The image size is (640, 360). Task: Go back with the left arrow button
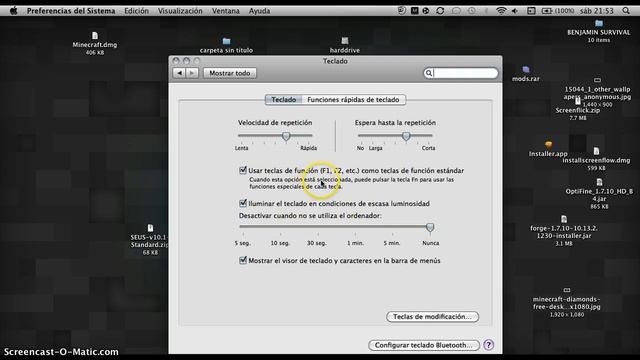[x=179, y=73]
